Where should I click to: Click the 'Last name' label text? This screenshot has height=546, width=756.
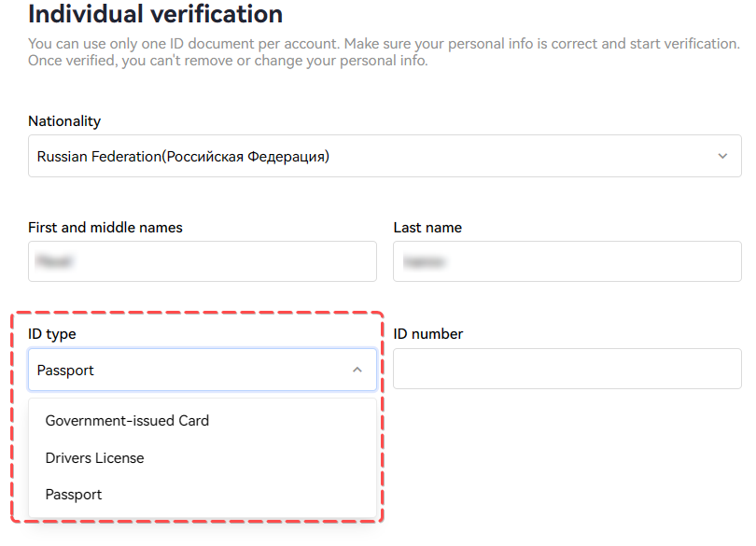coord(427,228)
